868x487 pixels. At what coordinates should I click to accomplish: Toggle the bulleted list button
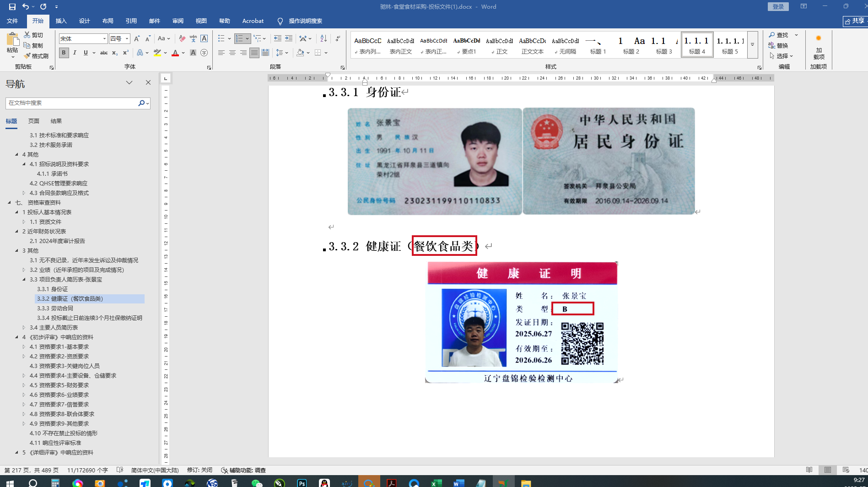(x=221, y=39)
